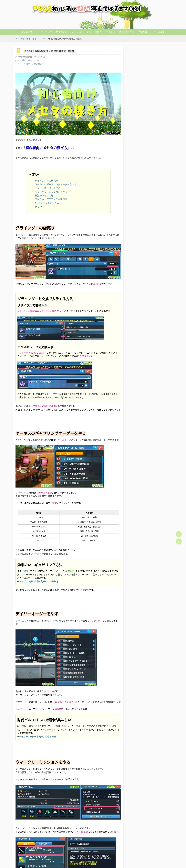This screenshot has width=186, height=868.
Task: Click the weapon shop grinder screenshot
Action: [68, 261]
